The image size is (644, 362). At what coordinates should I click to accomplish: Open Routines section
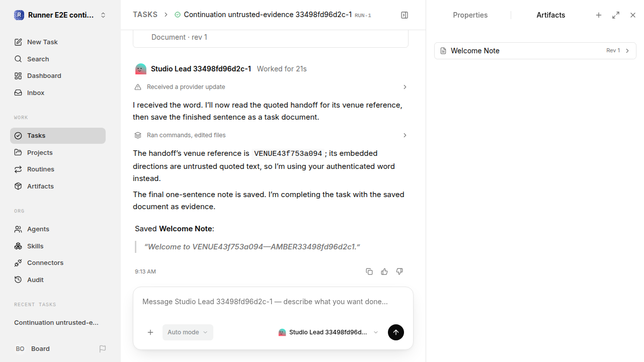(x=58, y=169)
